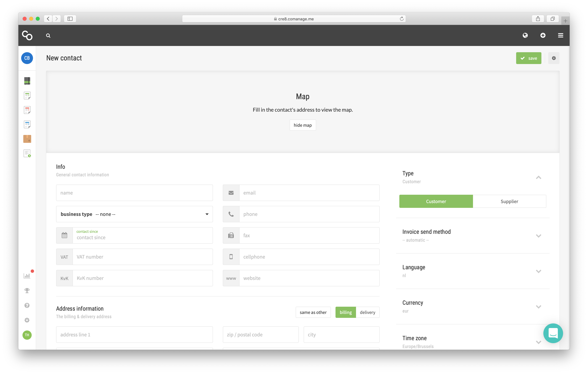This screenshot has height=374, width=588.
Task: Expand the Invoice send method section
Action: pyautogui.click(x=538, y=236)
